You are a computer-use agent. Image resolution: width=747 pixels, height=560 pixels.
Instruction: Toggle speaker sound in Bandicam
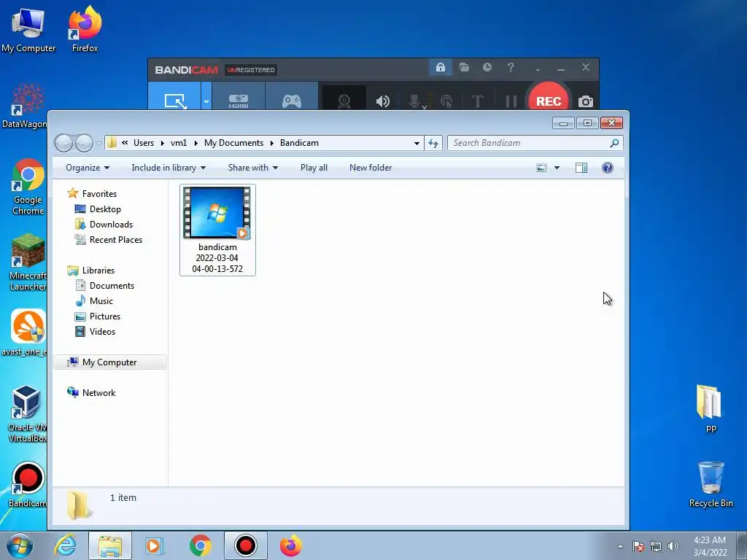tap(382, 101)
